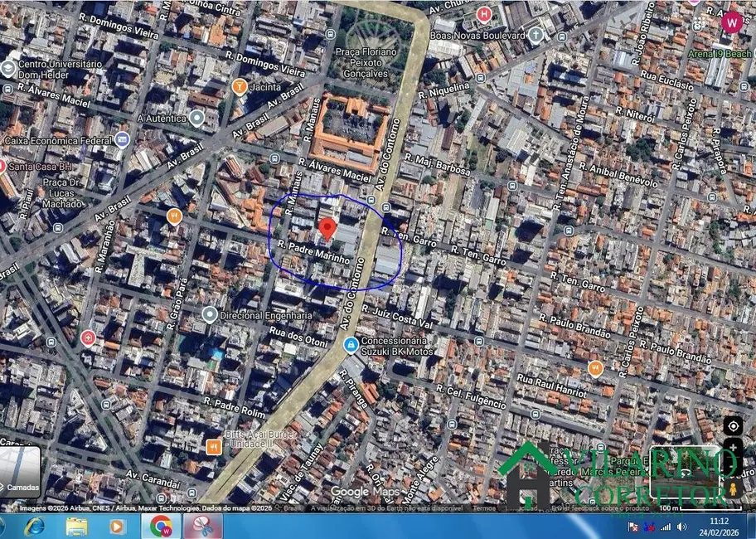This screenshot has height=539, width=756.
Task: Zoom out with the minus button
Action: (x=733, y=466)
